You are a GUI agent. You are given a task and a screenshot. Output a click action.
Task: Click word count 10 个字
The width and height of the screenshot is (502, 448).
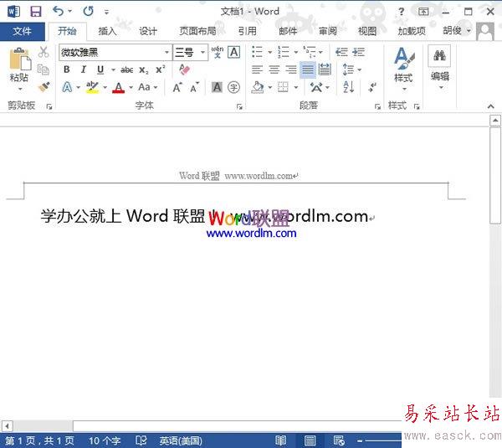click(105, 440)
